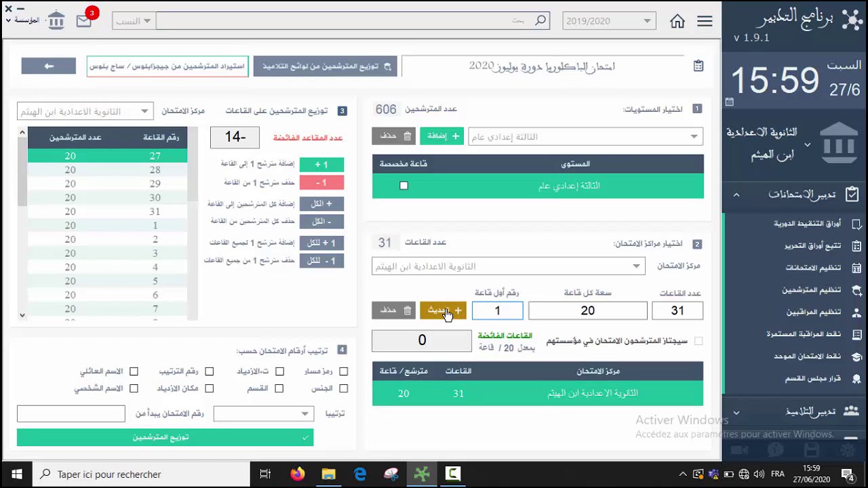Open Task View in the taskbar

pos(265,474)
